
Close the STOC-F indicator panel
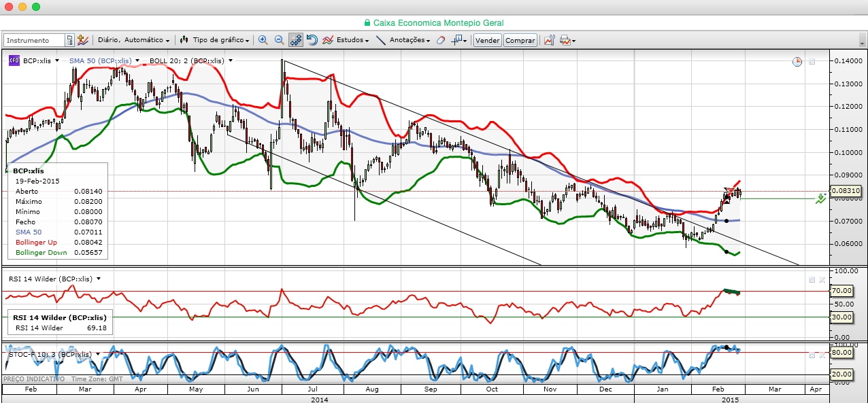pos(821,355)
